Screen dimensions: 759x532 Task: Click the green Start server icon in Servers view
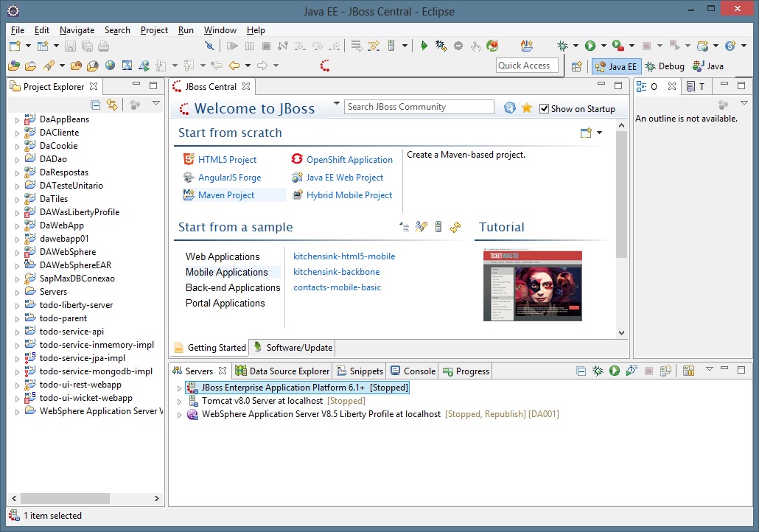click(615, 371)
